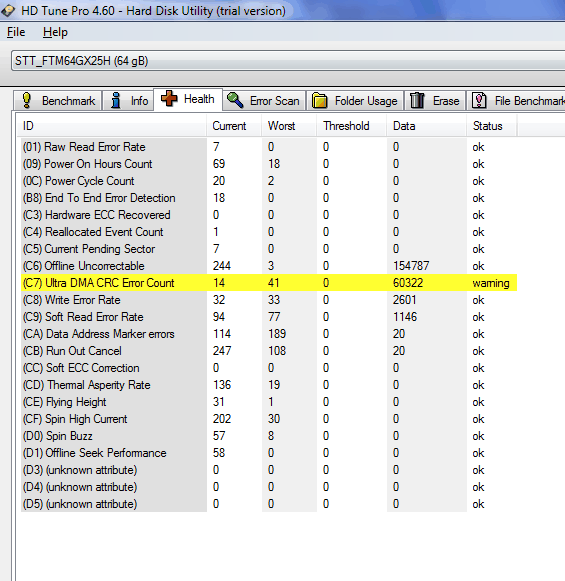Click the File Benchmark document icon
565x581 pixels.
(479, 100)
